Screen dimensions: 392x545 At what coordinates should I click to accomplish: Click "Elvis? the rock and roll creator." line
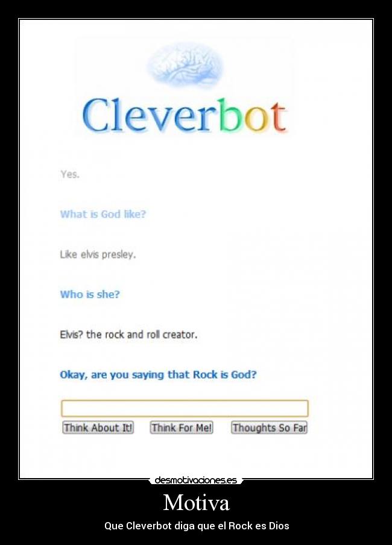pyautogui.click(x=128, y=335)
